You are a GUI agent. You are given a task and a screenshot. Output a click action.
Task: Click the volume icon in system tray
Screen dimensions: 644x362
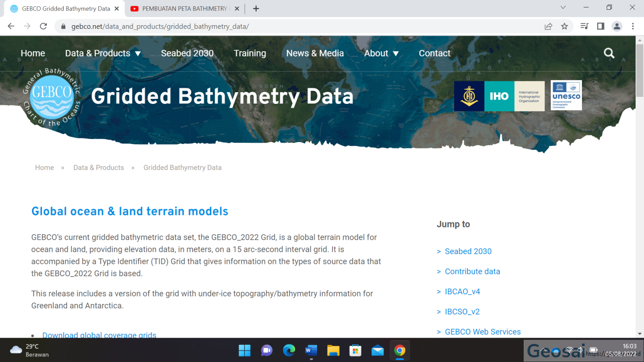tap(580, 350)
